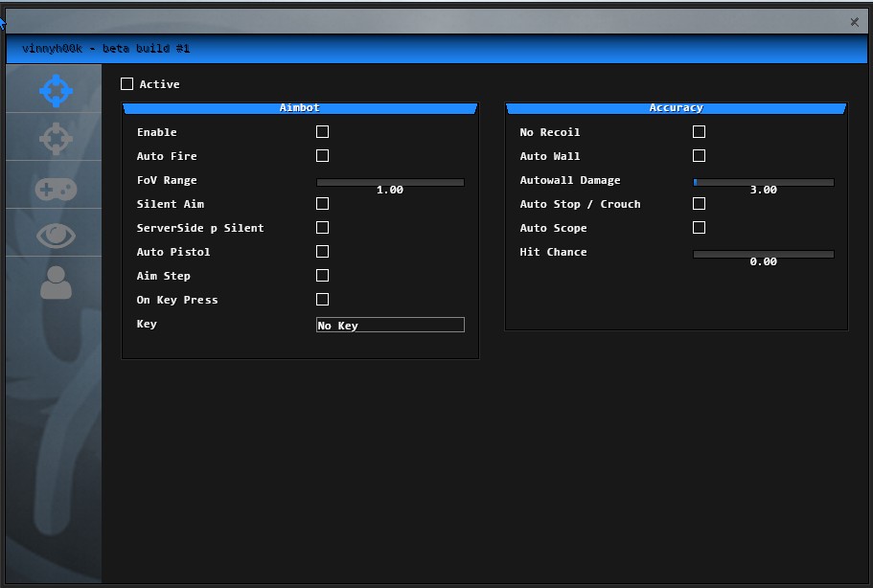
Task: Open the gray crosshair sidebar tab
Action: tap(56, 140)
